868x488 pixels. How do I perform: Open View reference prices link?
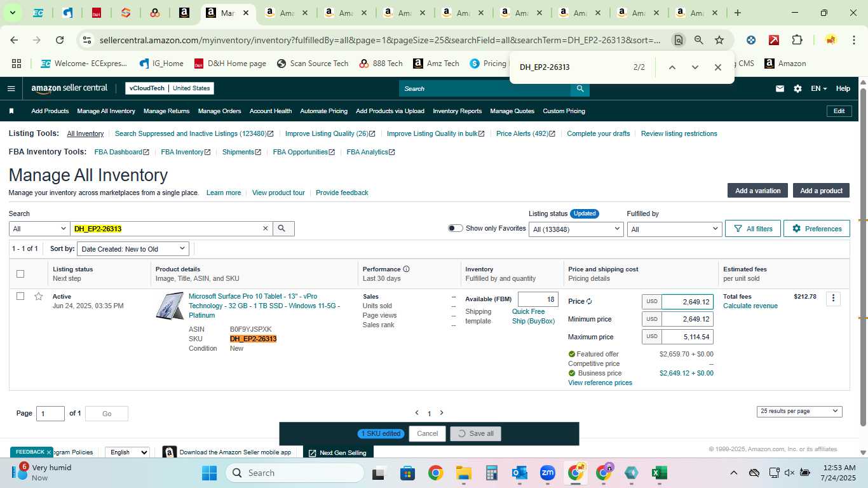point(600,383)
